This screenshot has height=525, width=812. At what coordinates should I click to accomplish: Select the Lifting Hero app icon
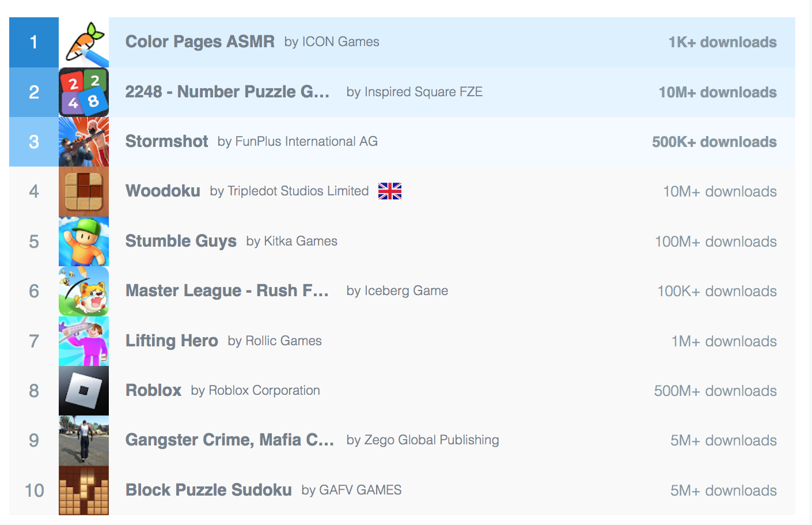click(x=84, y=341)
